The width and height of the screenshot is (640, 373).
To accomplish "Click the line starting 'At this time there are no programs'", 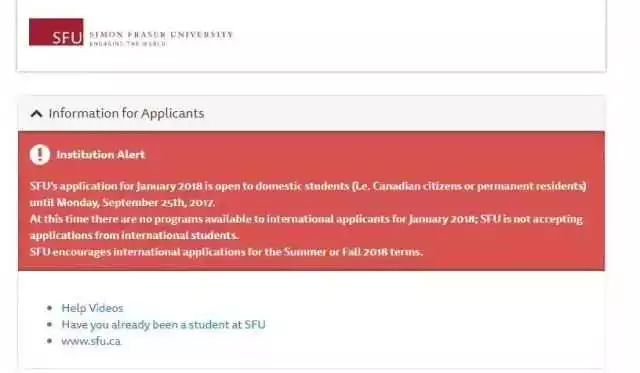I will [306, 219].
